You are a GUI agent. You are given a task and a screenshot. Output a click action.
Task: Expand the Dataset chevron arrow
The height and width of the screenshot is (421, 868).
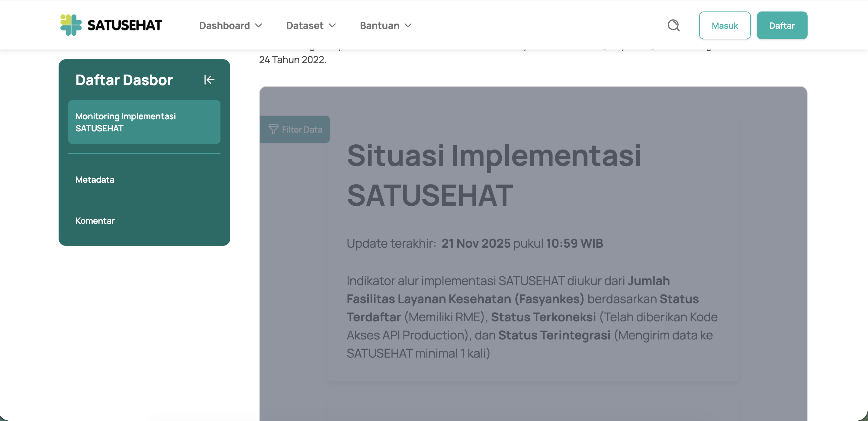pyautogui.click(x=332, y=26)
